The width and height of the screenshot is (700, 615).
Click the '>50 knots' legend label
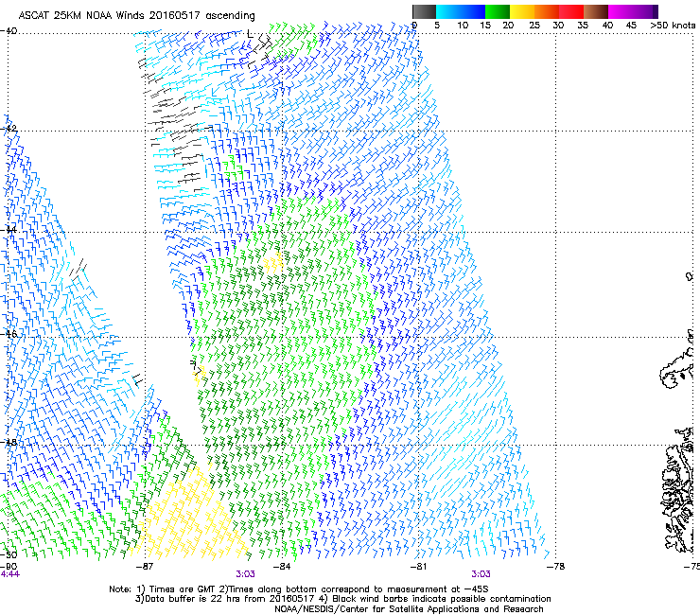click(673, 25)
